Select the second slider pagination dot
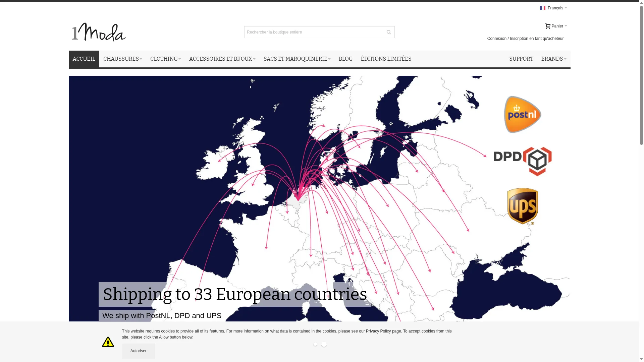The image size is (644, 362). (324, 344)
